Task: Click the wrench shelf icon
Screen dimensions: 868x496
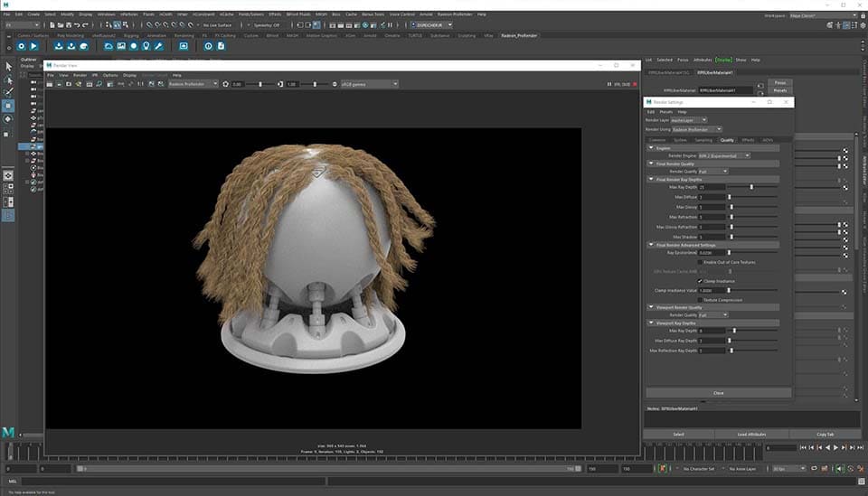Action: (x=159, y=46)
